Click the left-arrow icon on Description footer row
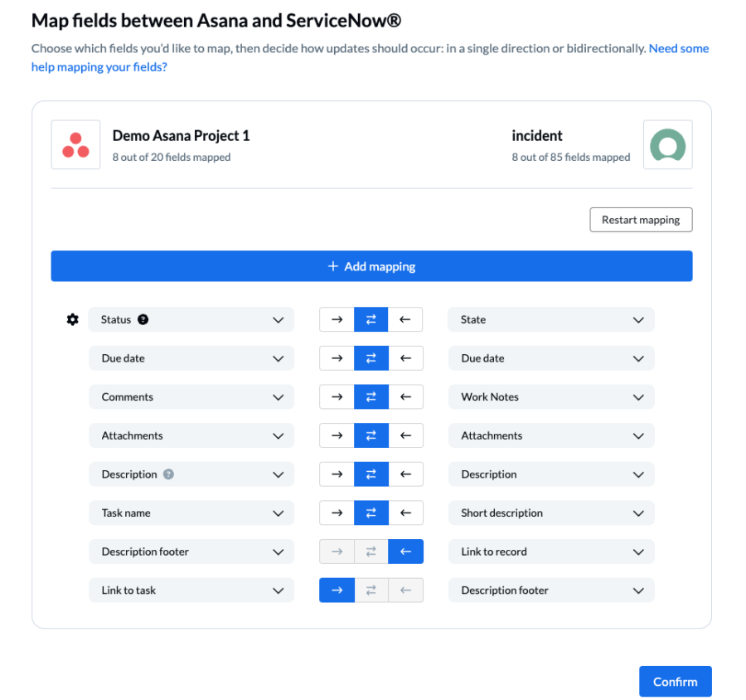The width and height of the screenshot is (746, 700). click(x=405, y=551)
